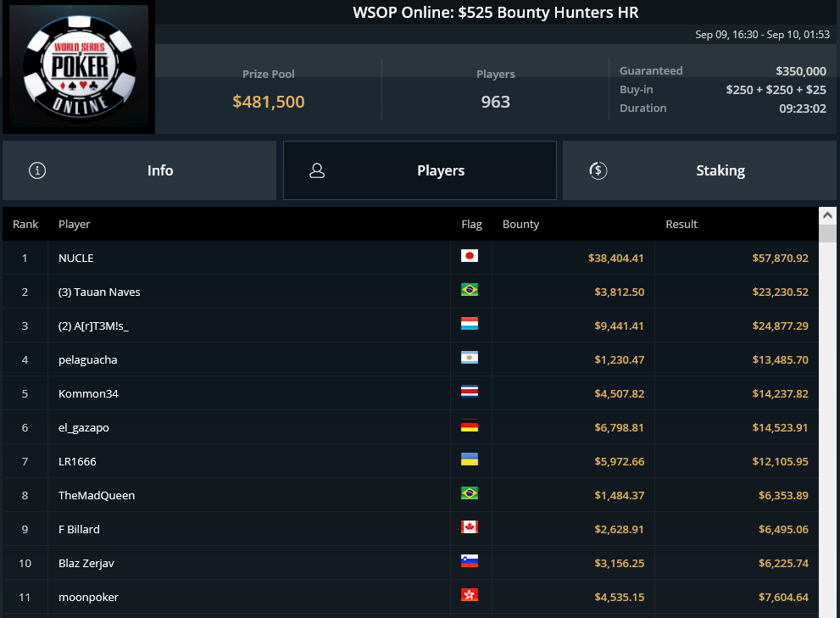The width and height of the screenshot is (840, 618).
Task: Click the Argentina flag for pelaguacha
Action: pyautogui.click(x=470, y=358)
